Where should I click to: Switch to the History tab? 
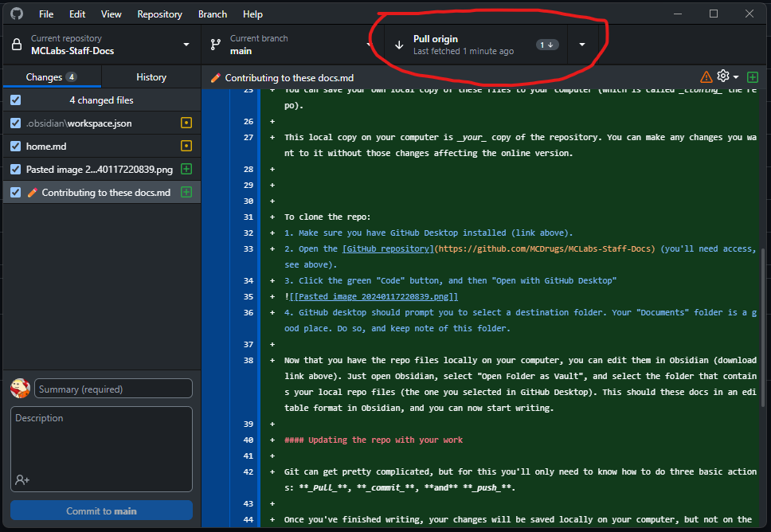[x=151, y=77]
